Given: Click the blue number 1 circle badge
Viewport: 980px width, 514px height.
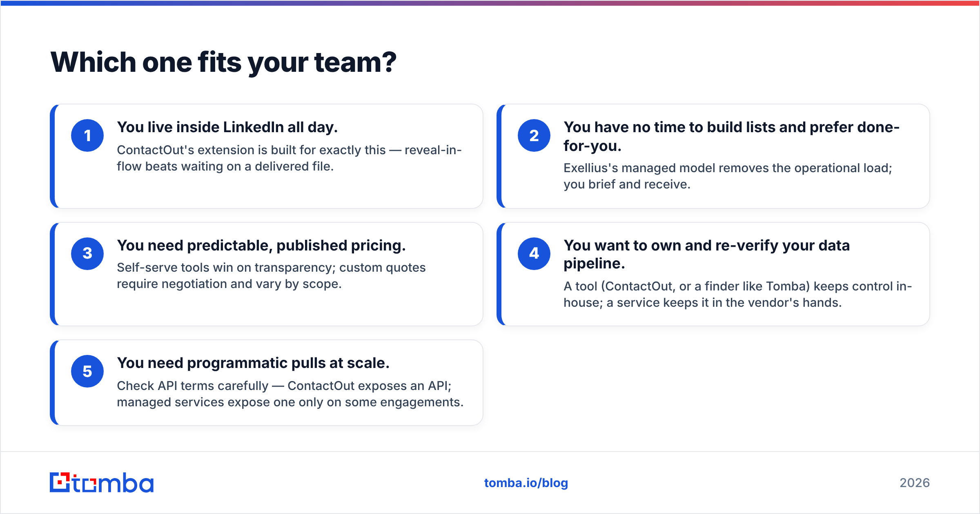Looking at the screenshot, I should pyautogui.click(x=87, y=135).
